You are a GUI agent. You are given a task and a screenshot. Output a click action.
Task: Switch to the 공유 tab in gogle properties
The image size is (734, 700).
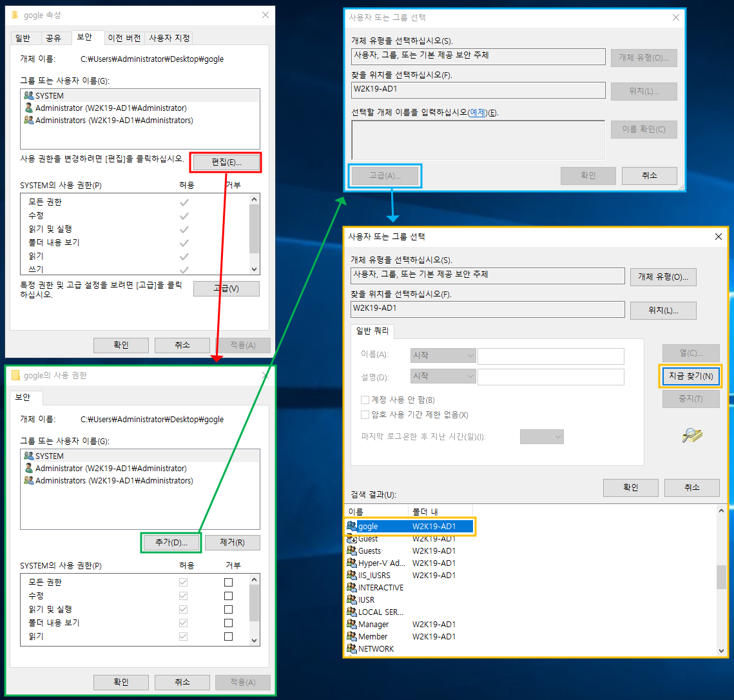click(53, 38)
